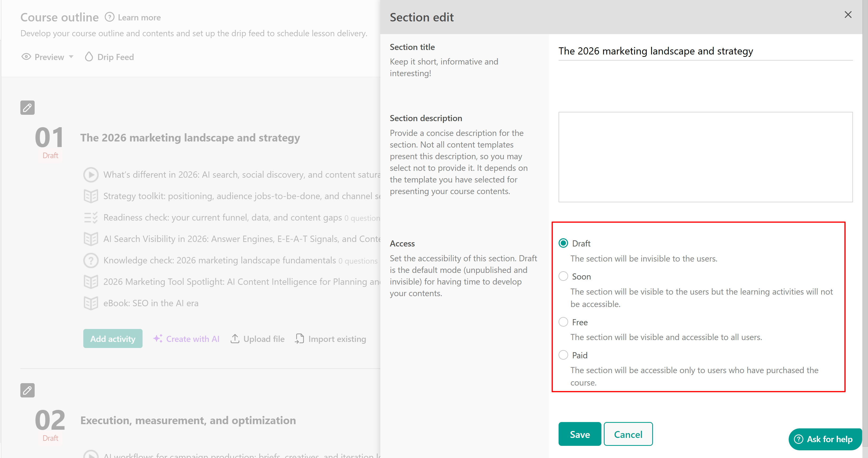868x458 pixels.
Task: Click the checklist icon beside Readiness check
Action: (x=91, y=217)
